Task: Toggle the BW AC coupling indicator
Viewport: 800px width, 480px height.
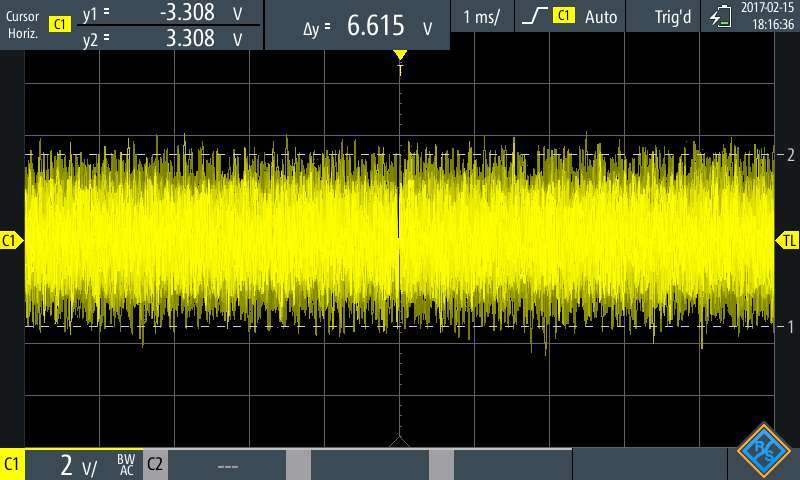Action: click(126, 465)
